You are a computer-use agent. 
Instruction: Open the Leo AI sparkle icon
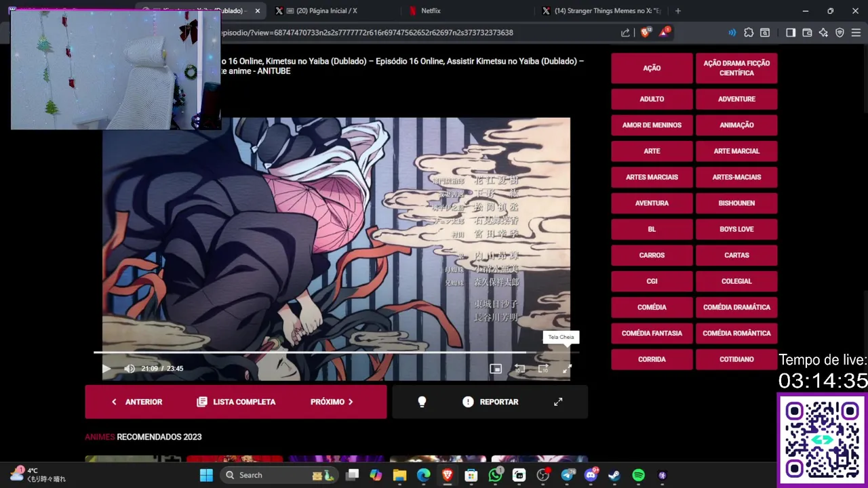click(x=823, y=33)
